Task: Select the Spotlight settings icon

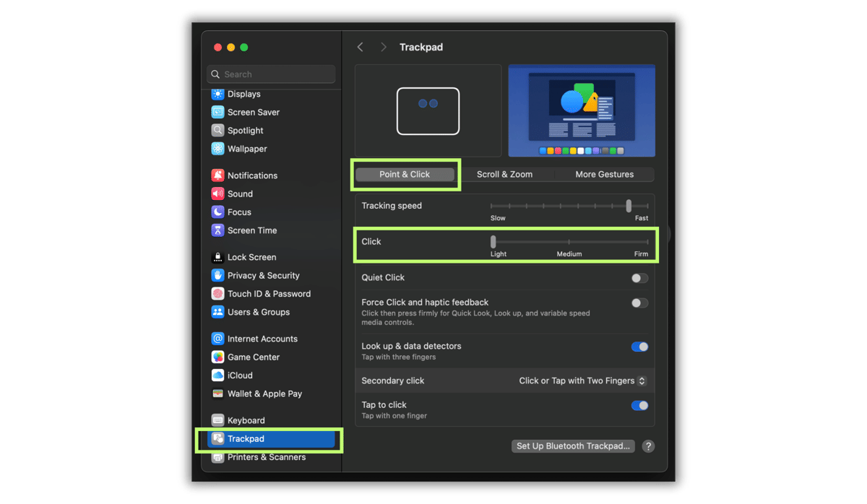Action: [245, 131]
